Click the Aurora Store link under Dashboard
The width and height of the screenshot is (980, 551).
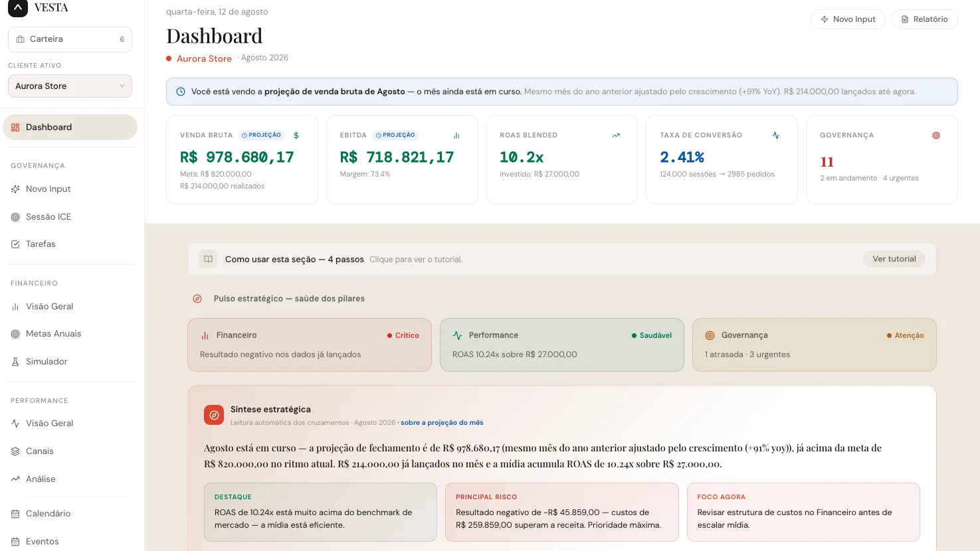coord(204,58)
